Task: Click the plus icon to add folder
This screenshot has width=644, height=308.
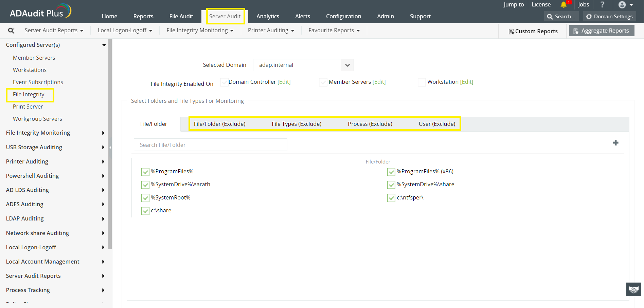Action: tap(615, 143)
